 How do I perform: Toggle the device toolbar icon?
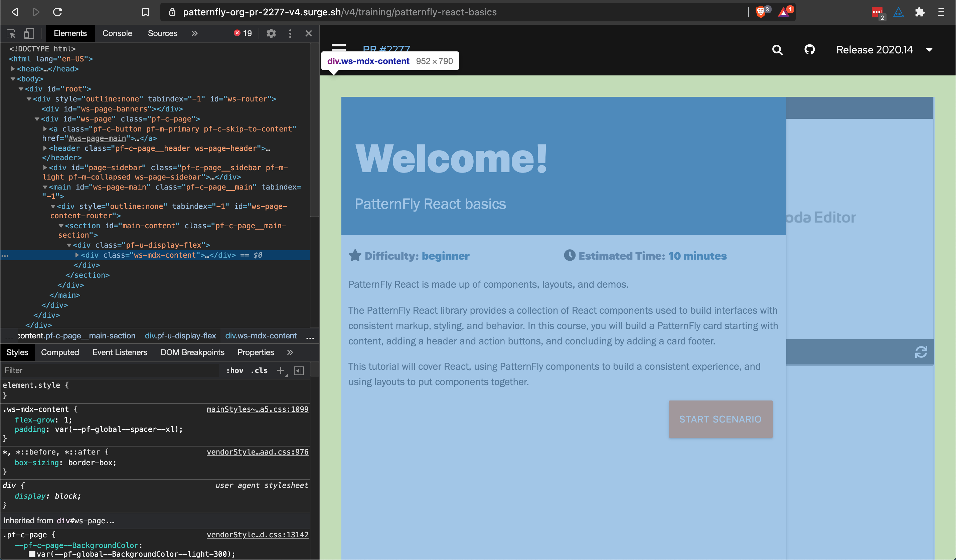click(x=29, y=33)
